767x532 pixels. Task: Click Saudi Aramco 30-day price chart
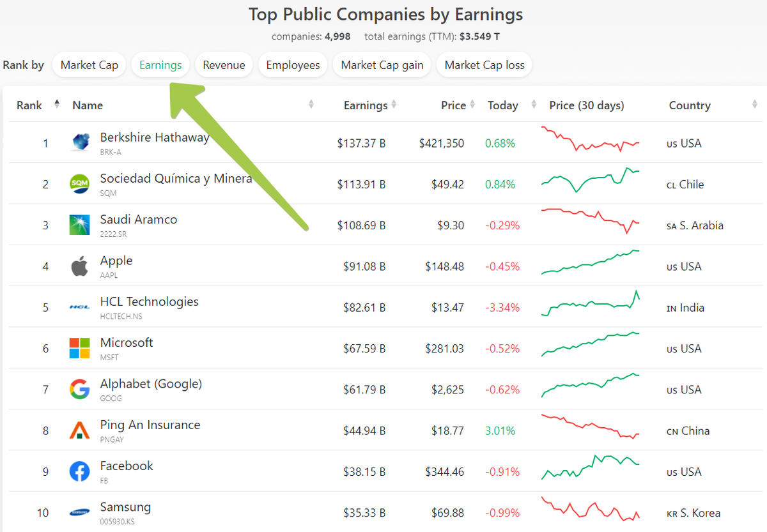pos(590,221)
